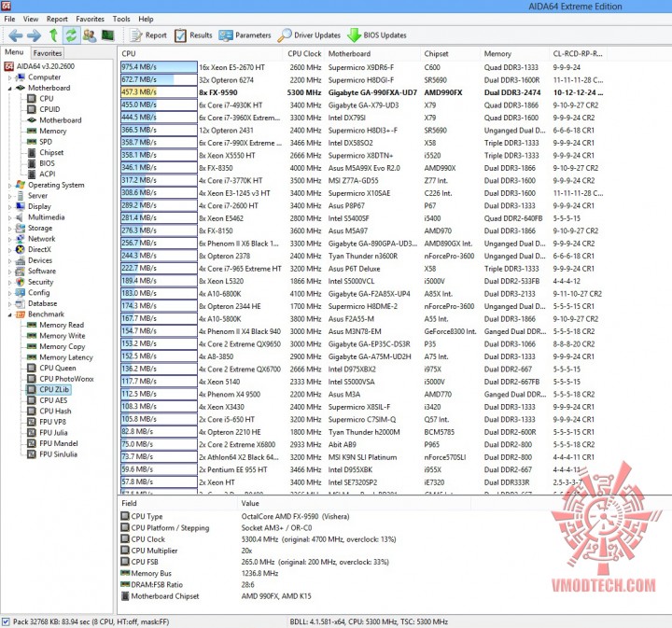Viewport: 672px width, 628px height.
Task: Open the File menu
Action: pyautogui.click(x=9, y=19)
